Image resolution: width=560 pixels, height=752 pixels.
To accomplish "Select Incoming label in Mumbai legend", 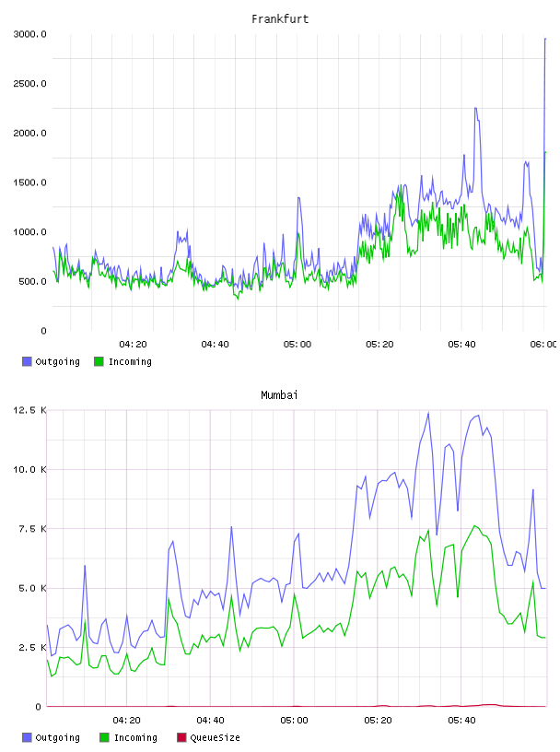I will 135,738.
